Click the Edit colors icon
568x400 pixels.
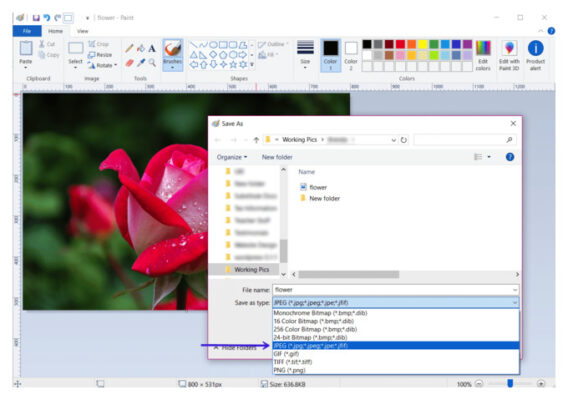[483, 55]
